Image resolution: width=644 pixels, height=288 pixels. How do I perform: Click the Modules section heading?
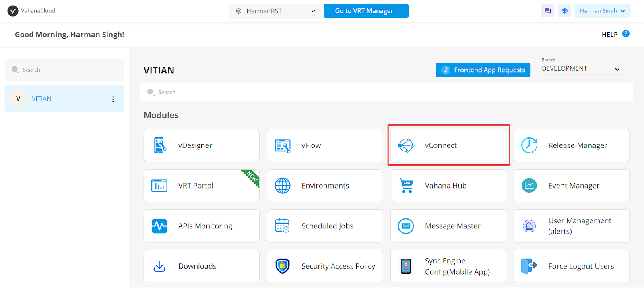click(x=161, y=115)
